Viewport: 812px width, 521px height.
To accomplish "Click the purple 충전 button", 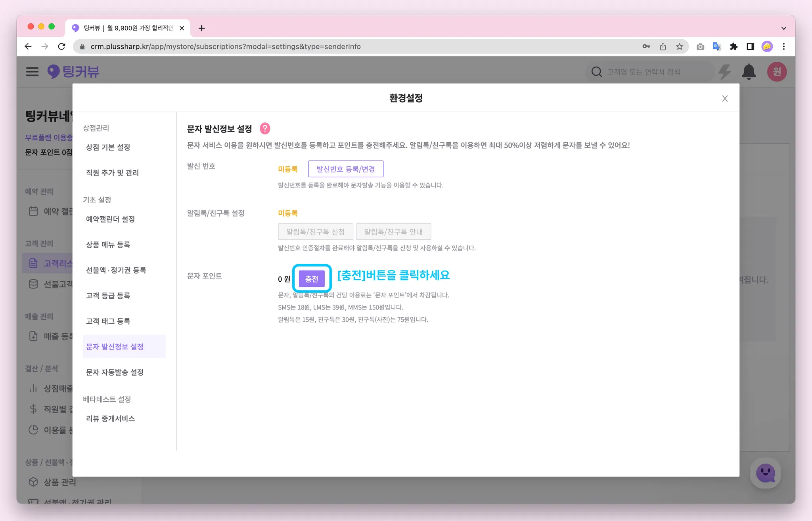I will tap(312, 279).
